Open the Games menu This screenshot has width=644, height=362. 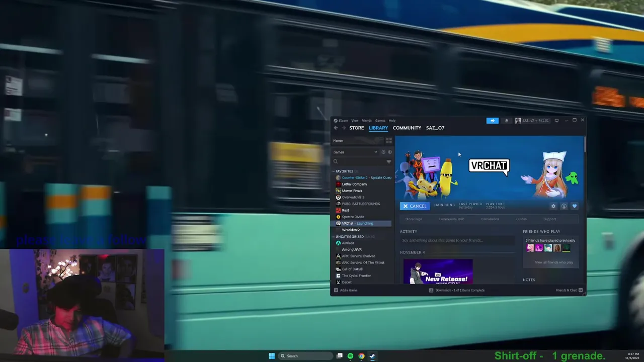coord(380,121)
